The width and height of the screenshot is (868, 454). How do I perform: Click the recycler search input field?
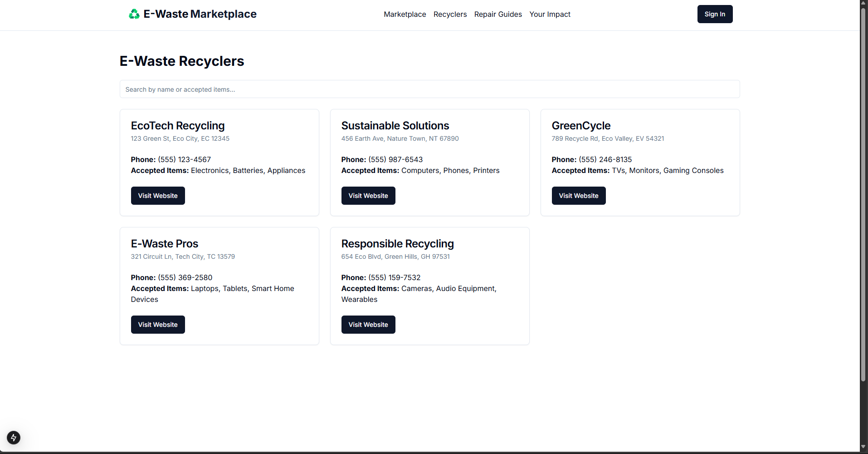point(429,89)
